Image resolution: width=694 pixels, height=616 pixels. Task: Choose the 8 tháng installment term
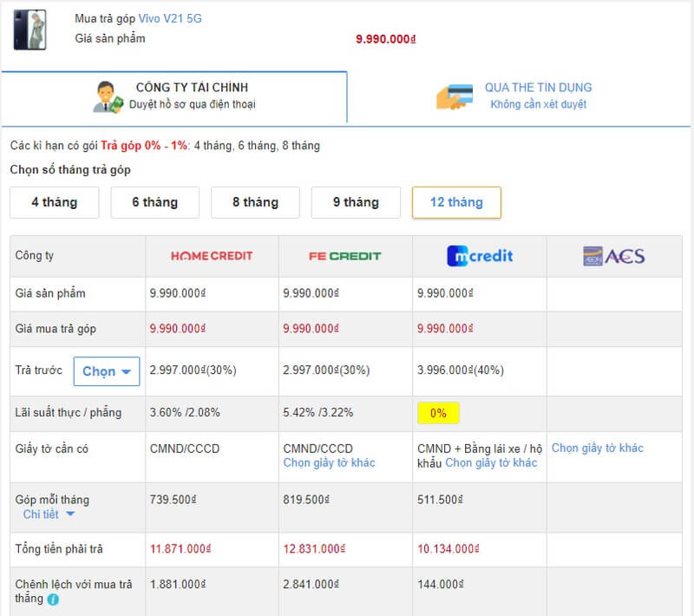pyautogui.click(x=255, y=203)
